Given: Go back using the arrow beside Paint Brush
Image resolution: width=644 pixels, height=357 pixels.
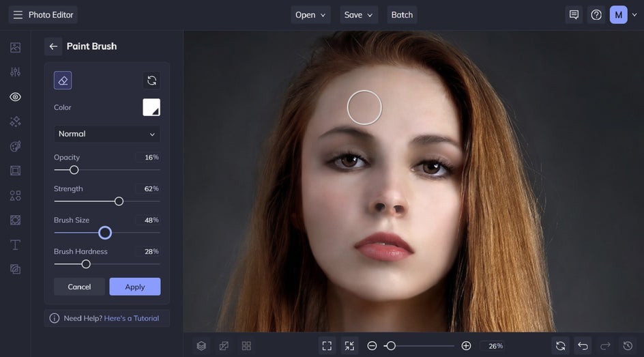Looking at the screenshot, I should pyautogui.click(x=53, y=46).
